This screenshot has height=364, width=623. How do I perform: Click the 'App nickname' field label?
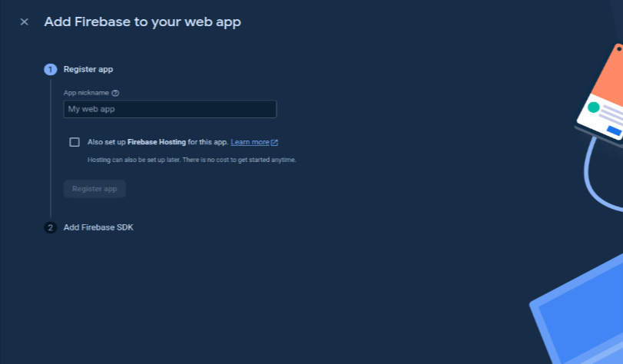point(86,93)
